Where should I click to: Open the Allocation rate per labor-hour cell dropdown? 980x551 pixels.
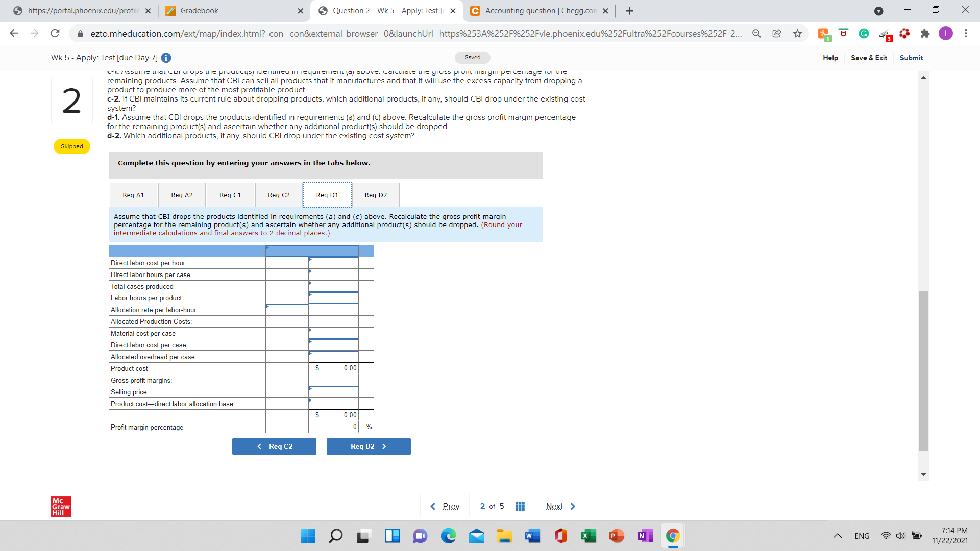(267, 308)
